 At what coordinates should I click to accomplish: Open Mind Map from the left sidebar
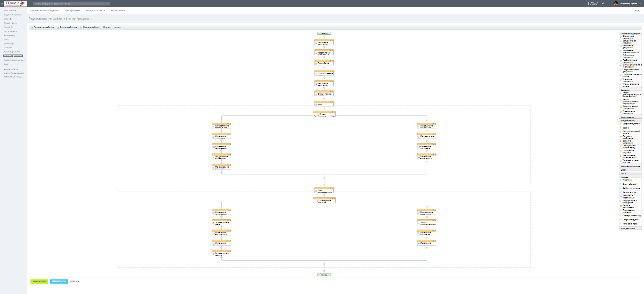(9, 44)
